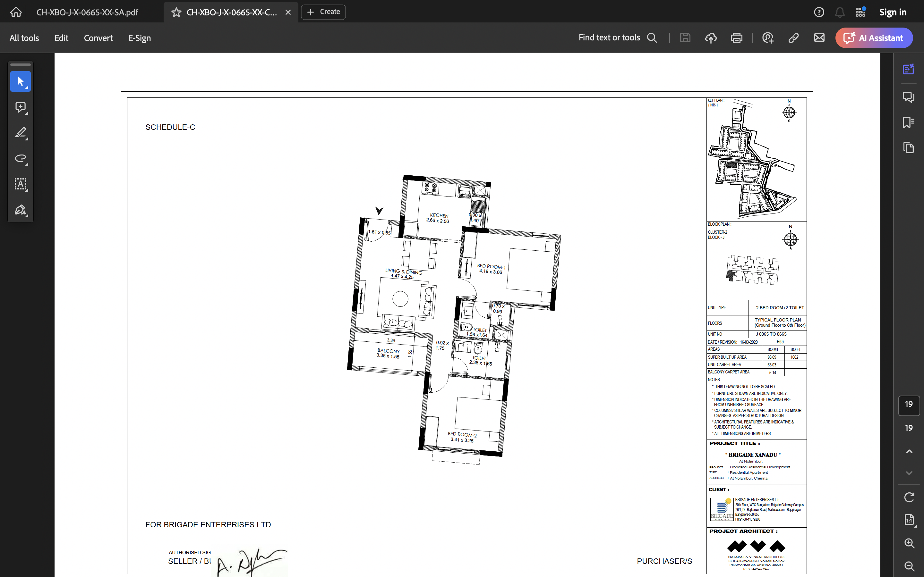Zoom in using magnifier plus
The width and height of the screenshot is (924, 577).
click(x=909, y=543)
